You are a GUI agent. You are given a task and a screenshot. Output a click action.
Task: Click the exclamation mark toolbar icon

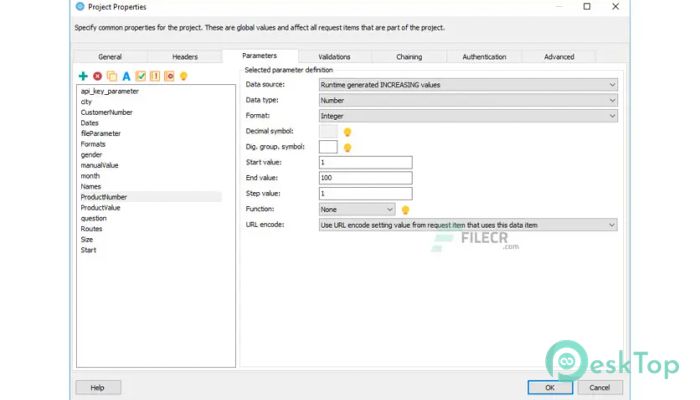pyautogui.click(x=155, y=76)
